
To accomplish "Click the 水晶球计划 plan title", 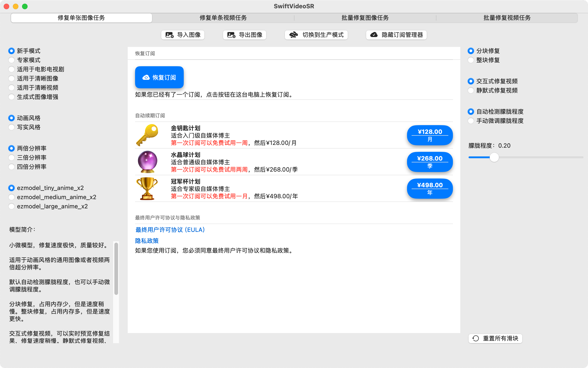I will [186, 155].
